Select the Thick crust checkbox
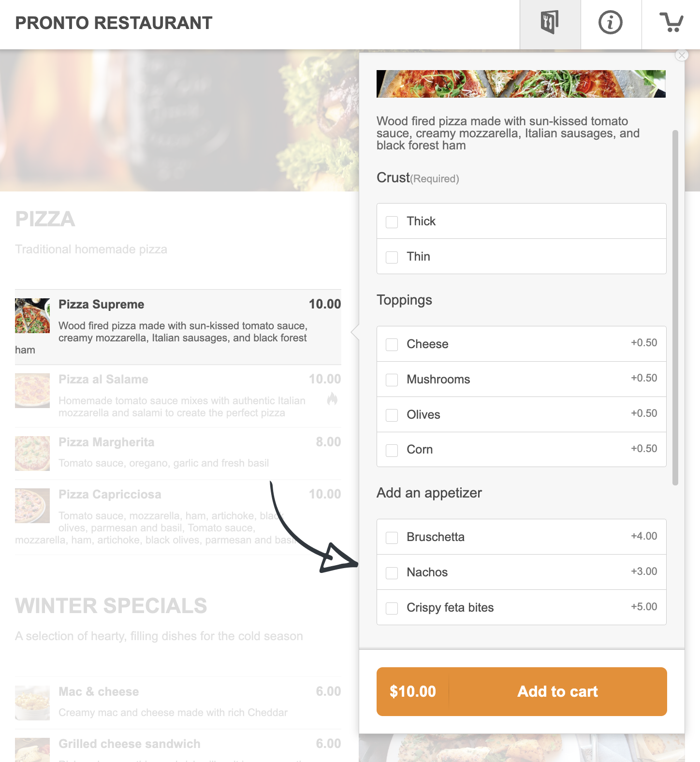Screen dimensions: 700x762 (x=392, y=222)
